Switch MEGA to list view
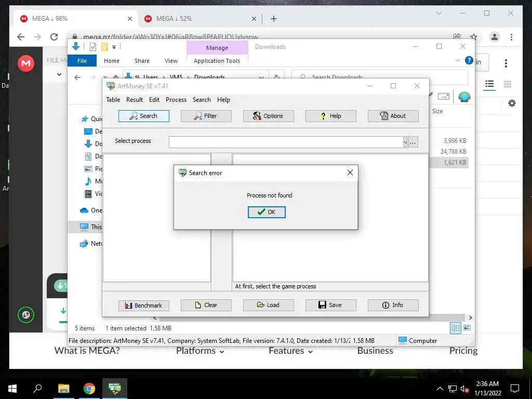Screen dimensions: 532x399 click(x=489, y=84)
